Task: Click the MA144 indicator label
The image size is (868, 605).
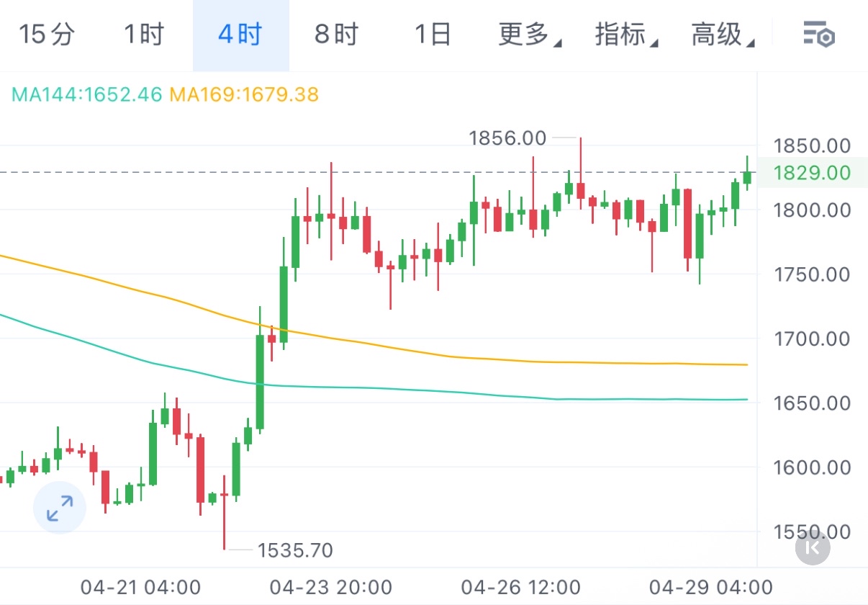Action: [x=87, y=94]
